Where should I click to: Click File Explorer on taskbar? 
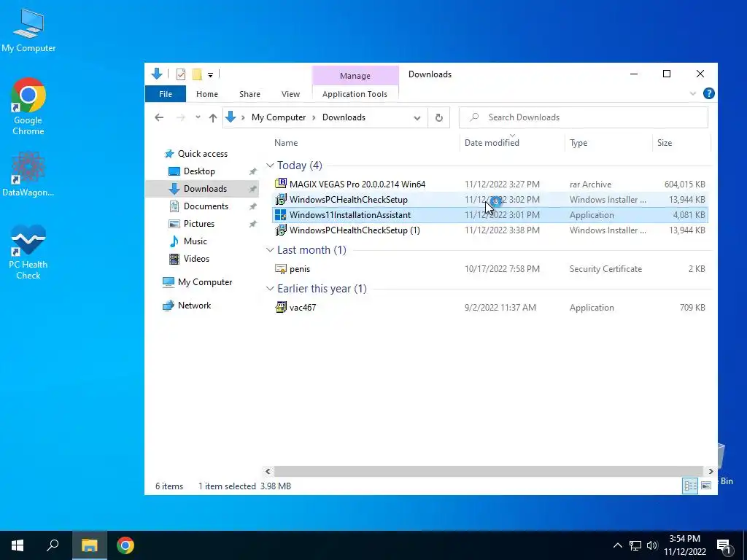point(89,545)
